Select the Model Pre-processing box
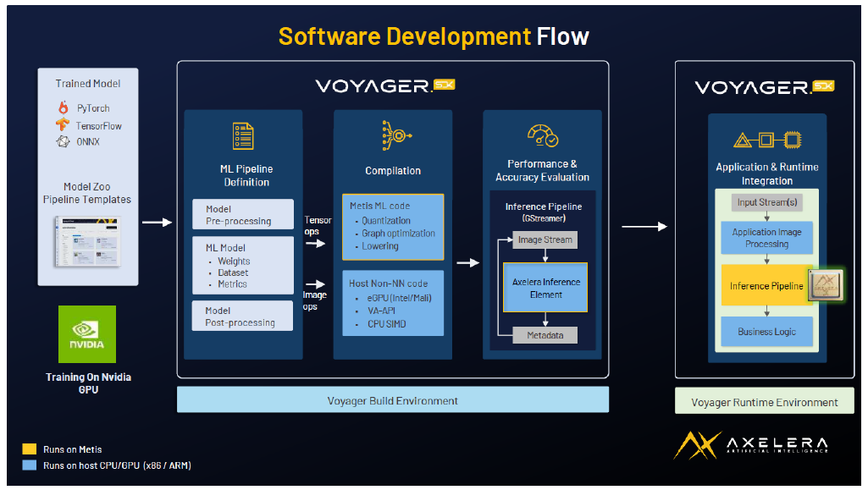This screenshot has height=490, width=868. [243, 215]
